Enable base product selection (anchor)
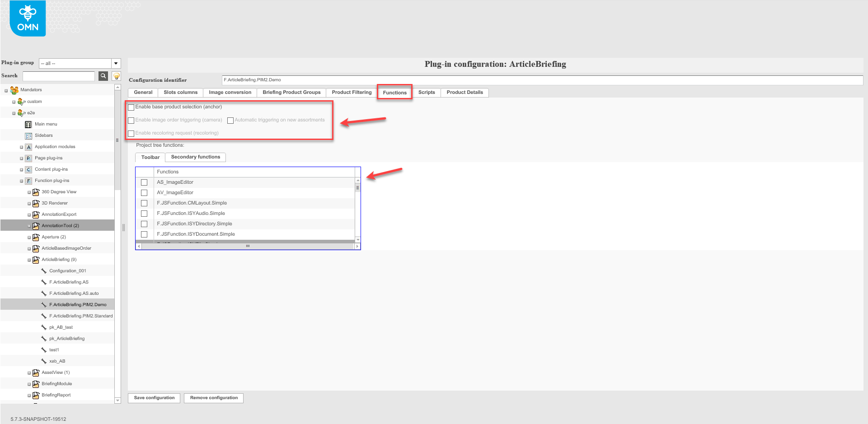The height and width of the screenshot is (424, 868). click(x=131, y=107)
